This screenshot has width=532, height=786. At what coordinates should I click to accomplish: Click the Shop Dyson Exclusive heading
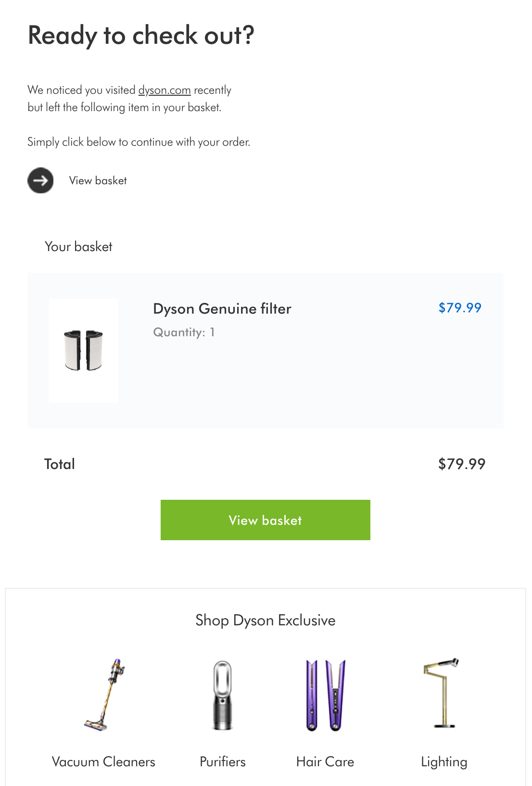(x=265, y=621)
